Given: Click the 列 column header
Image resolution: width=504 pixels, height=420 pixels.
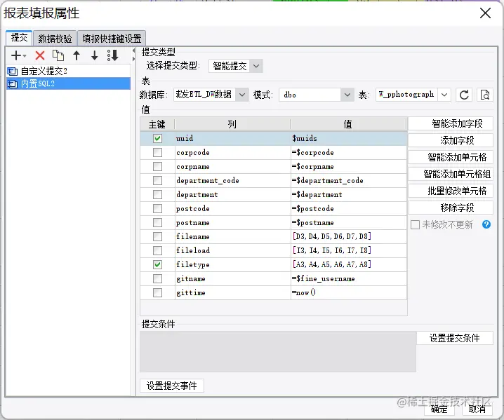Looking at the screenshot, I should 232,124.
